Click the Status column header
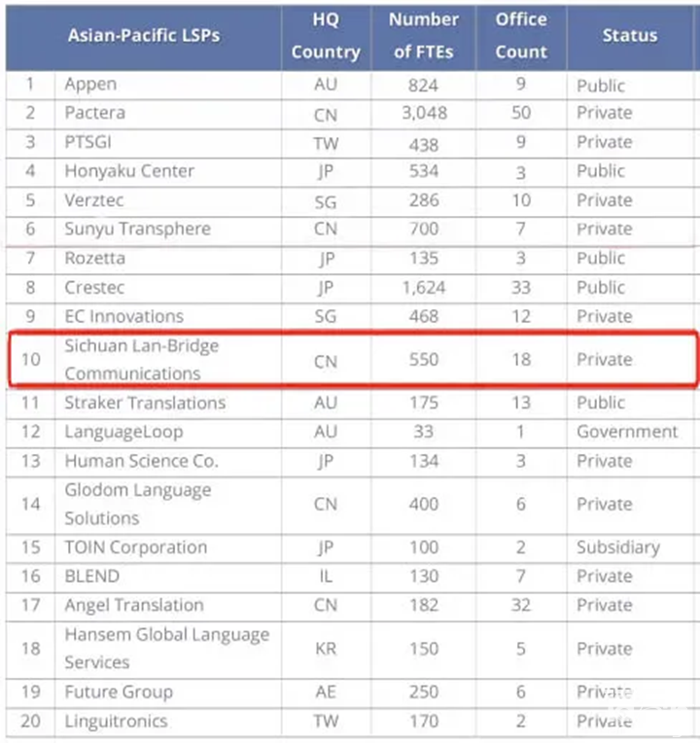 pyautogui.click(x=629, y=36)
